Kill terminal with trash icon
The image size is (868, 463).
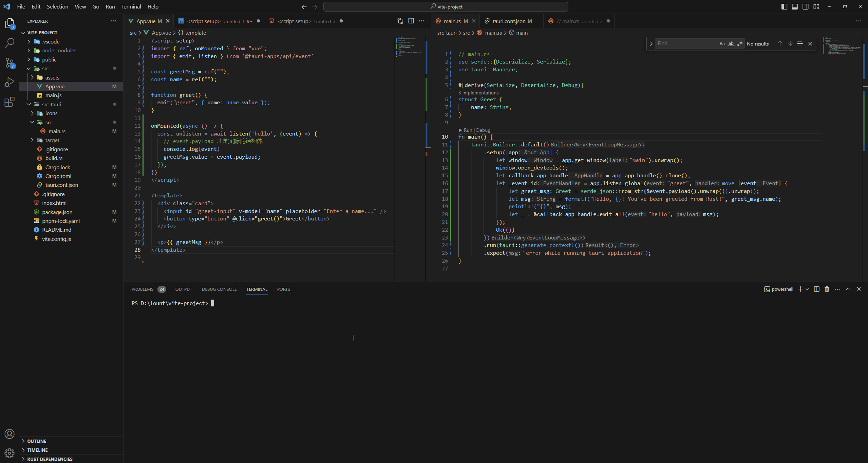coord(827,289)
